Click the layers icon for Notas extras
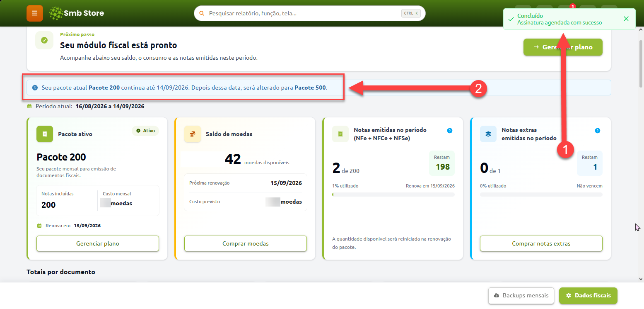The image size is (644, 309). click(x=488, y=134)
